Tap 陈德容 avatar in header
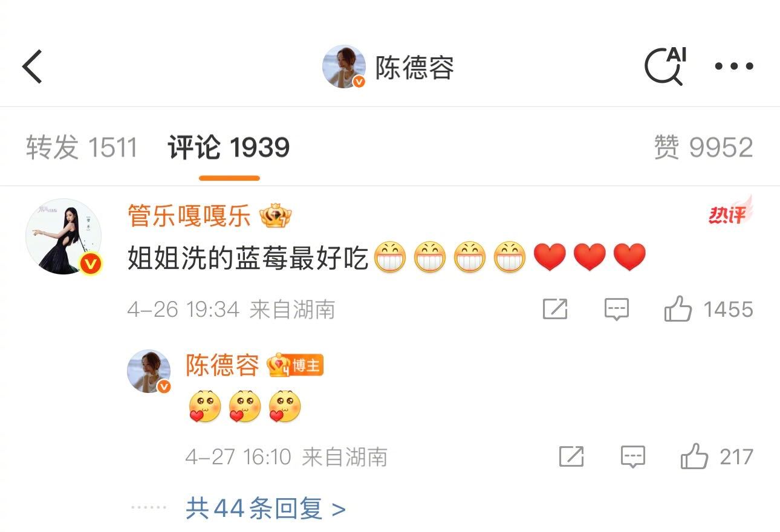The width and height of the screenshot is (780, 532). [344, 66]
